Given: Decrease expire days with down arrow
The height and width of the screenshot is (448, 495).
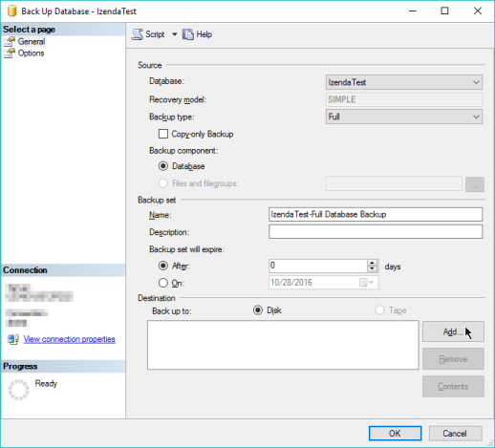Looking at the screenshot, I should (372, 268).
